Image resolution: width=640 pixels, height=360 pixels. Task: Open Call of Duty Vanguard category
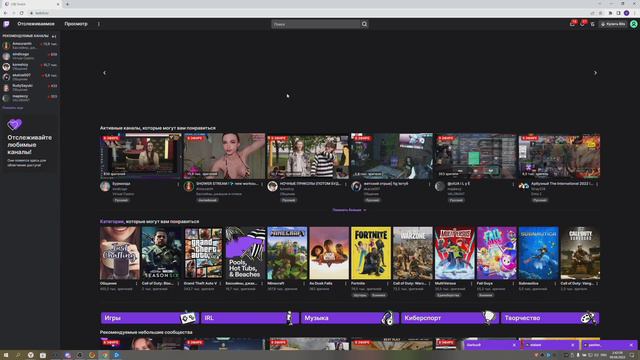click(x=580, y=253)
